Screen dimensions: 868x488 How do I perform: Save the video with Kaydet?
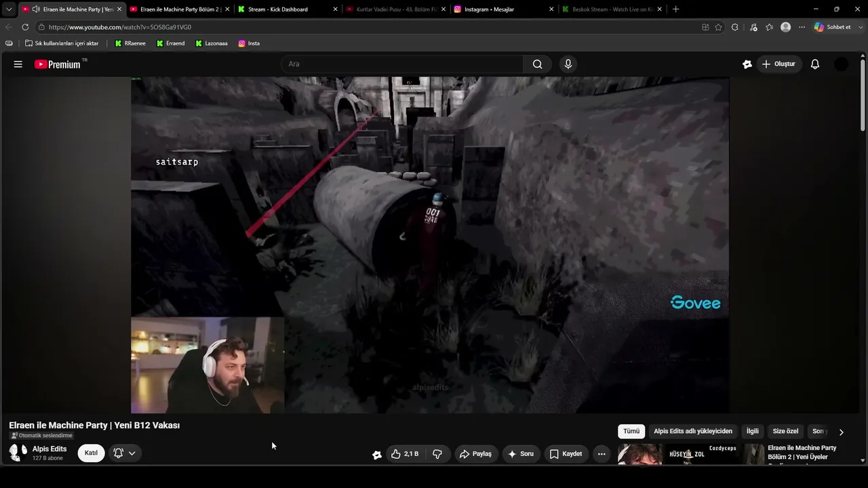[566, 454]
